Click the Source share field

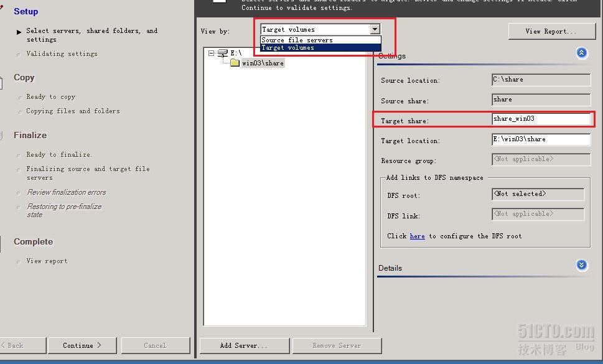540,100
